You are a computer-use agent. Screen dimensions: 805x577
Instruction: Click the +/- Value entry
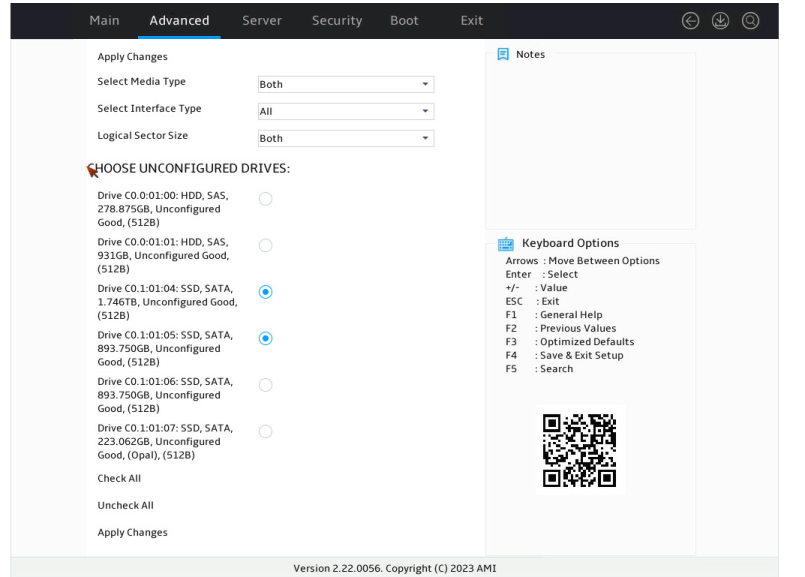536,288
